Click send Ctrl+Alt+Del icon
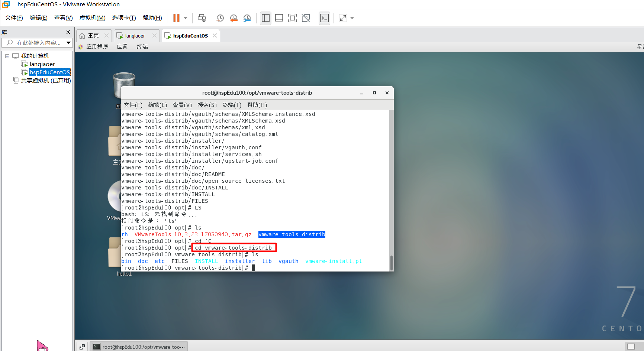 tap(202, 18)
